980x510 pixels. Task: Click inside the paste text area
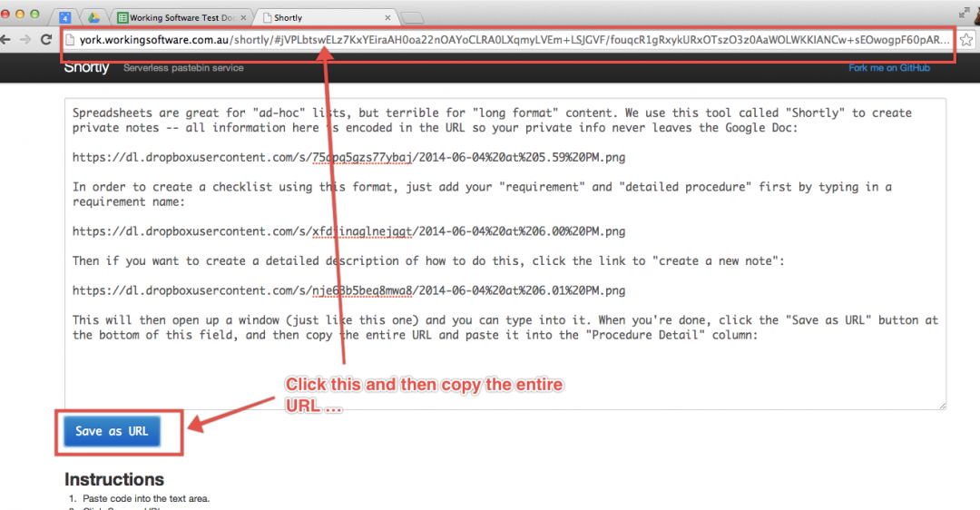point(505,254)
